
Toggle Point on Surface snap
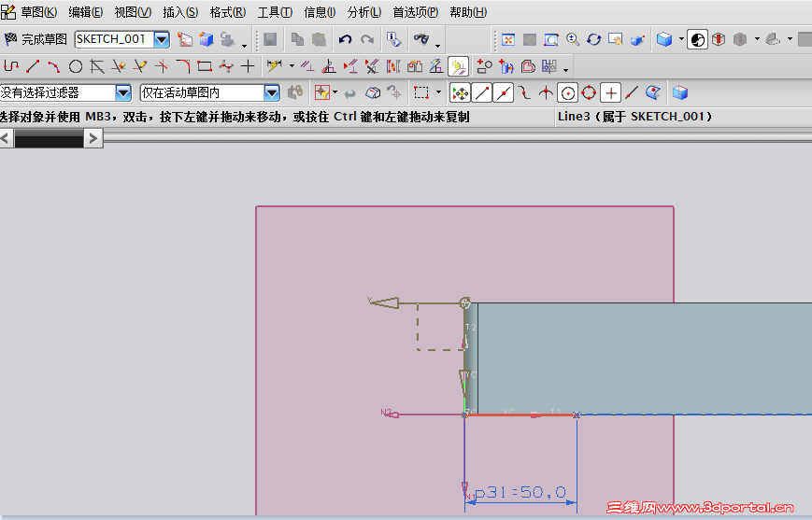(x=653, y=93)
